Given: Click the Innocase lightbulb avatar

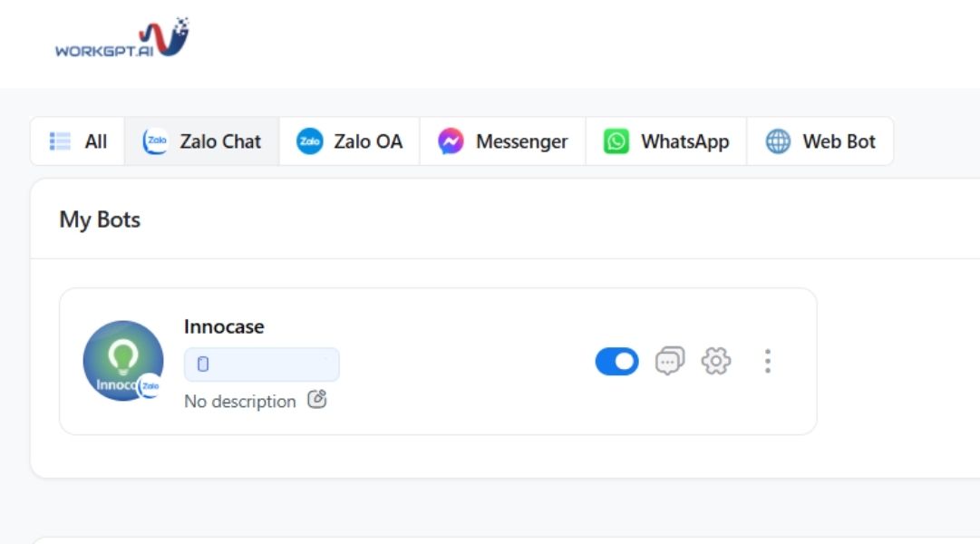Looking at the screenshot, I should pos(122,360).
